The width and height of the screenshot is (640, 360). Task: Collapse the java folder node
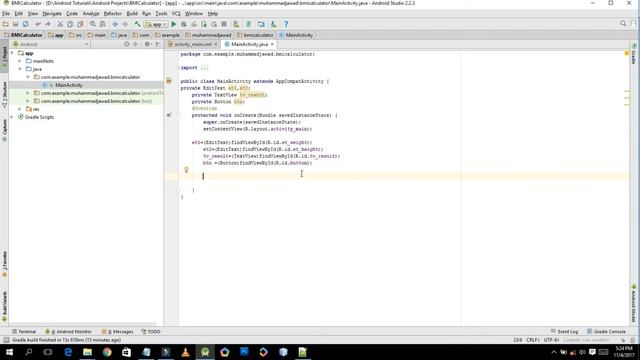[20, 69]
